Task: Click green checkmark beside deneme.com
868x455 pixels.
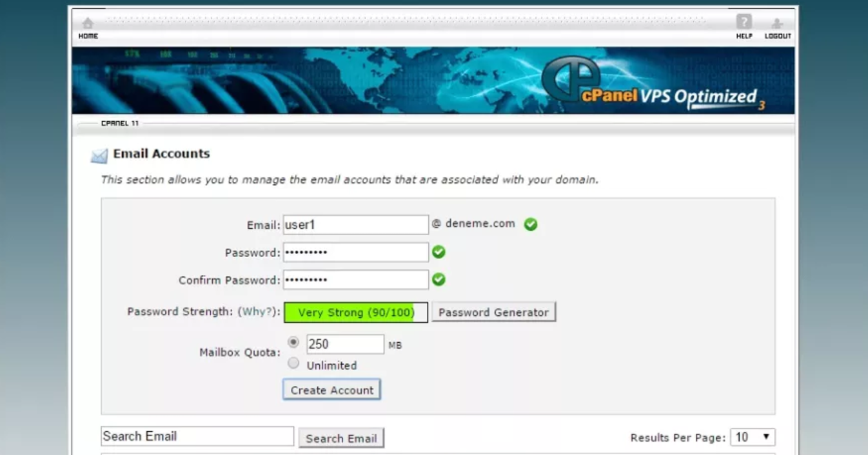Action: point(531,224)
